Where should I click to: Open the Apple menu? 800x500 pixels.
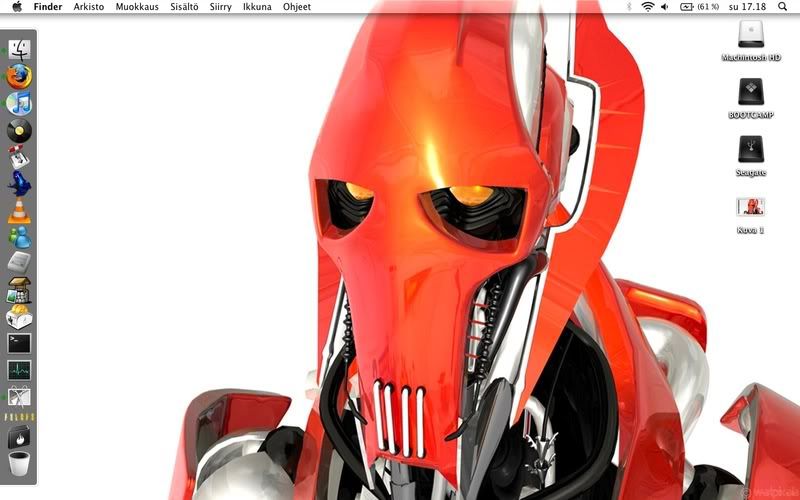(x=17, y=7)
